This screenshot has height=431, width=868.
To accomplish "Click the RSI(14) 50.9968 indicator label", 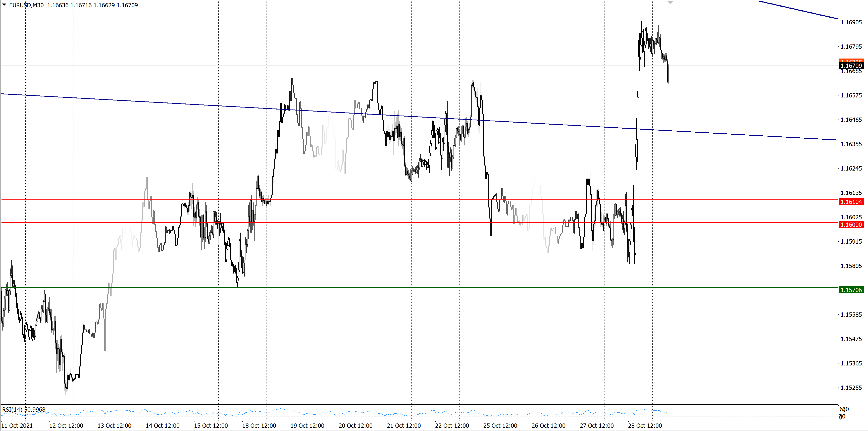I will 24,409.
